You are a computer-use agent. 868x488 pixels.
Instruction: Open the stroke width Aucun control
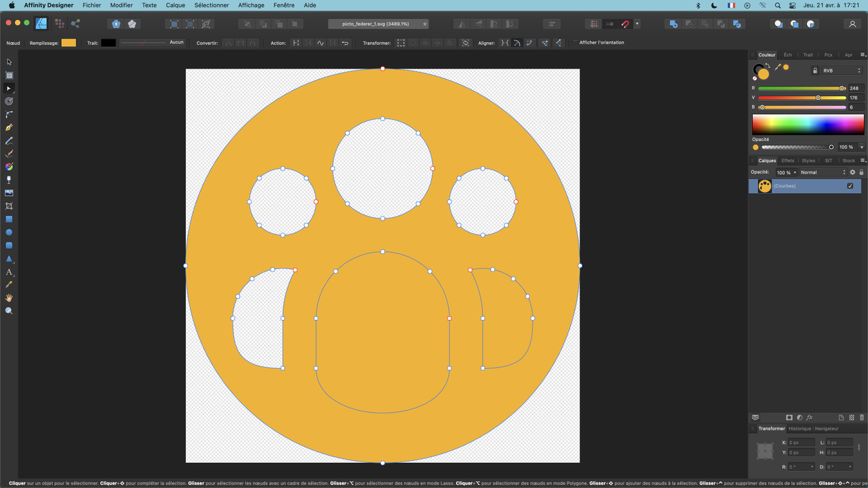pyautogui.click(x=152, y=43)
